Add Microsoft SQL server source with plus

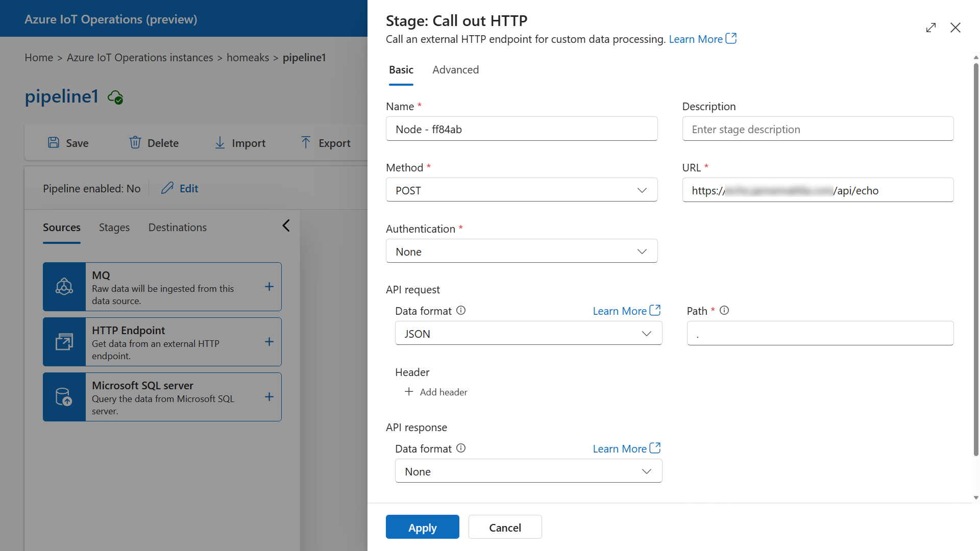click(x=269, y=397)
